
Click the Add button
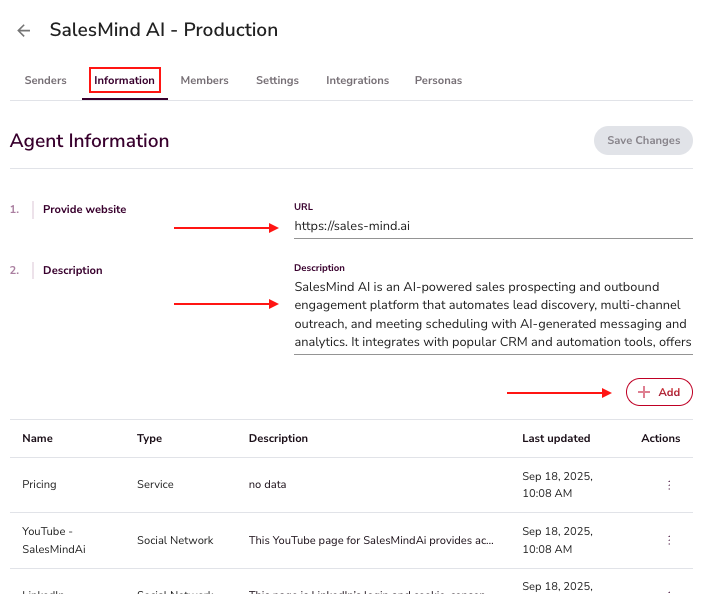[x=659, y=392]
